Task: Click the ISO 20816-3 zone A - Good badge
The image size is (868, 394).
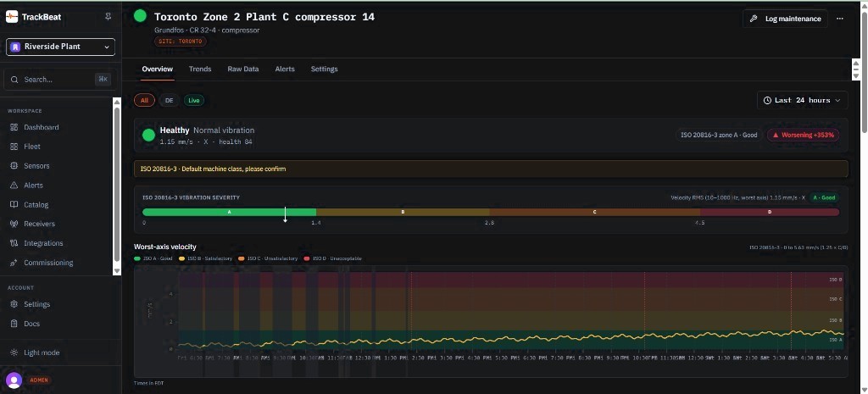Action: pos(719,135)
